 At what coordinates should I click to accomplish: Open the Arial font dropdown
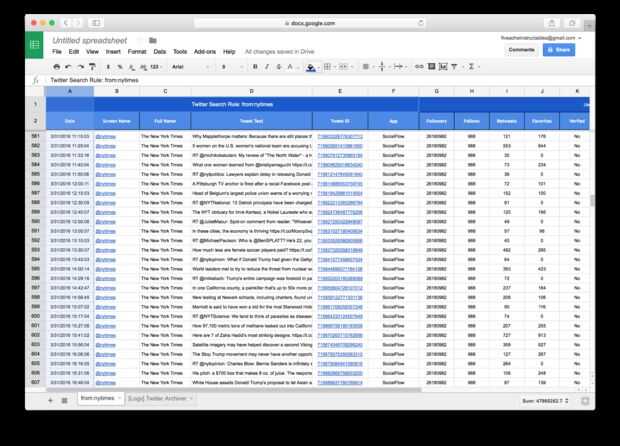click(190, 67)
